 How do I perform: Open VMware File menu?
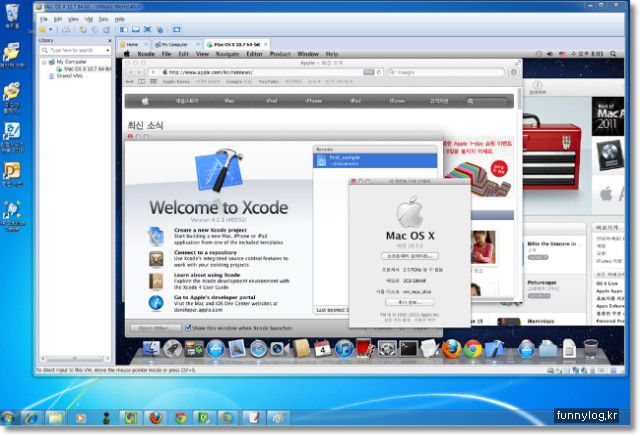(44, 19)
